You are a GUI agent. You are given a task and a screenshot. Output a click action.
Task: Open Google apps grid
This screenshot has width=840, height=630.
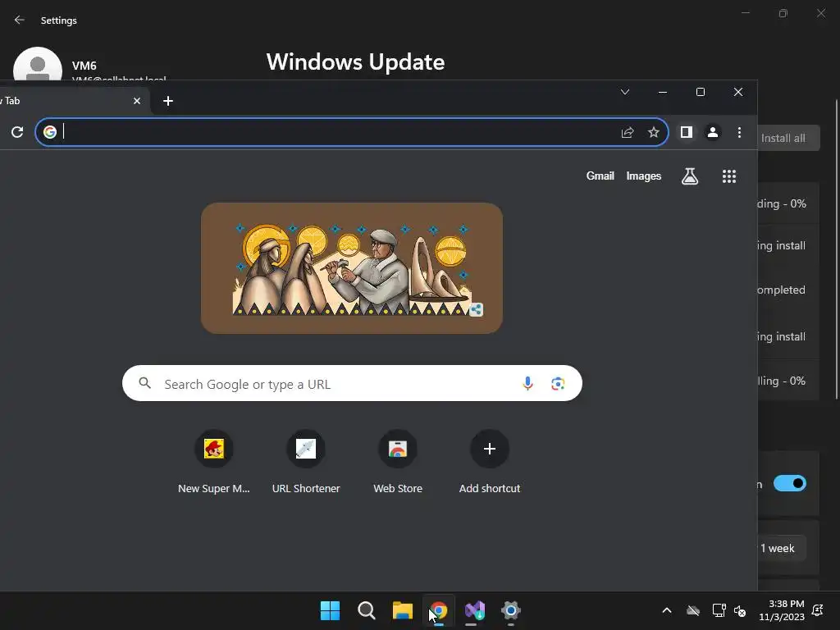(729, 176)
